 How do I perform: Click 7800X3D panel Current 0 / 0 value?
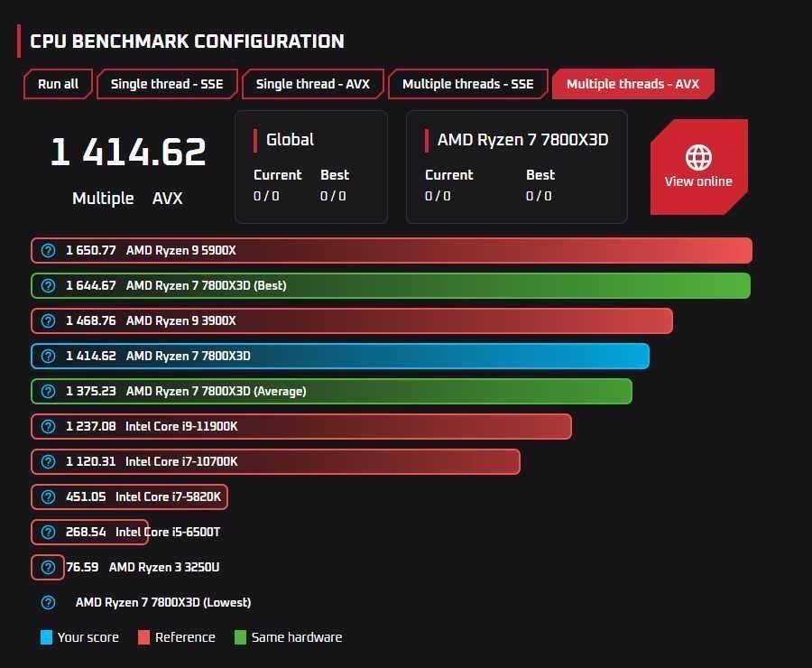(438, 196)
